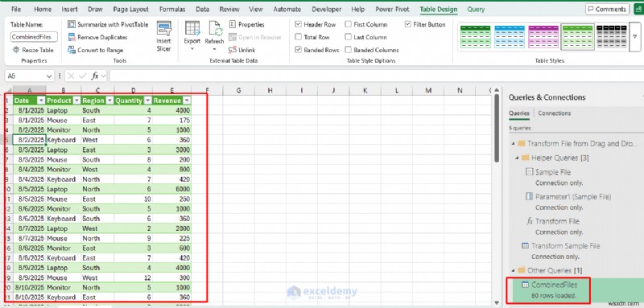The image size is (644, 308).
Task: Open the Automate ribbon tab
Action: coord(287,10)
